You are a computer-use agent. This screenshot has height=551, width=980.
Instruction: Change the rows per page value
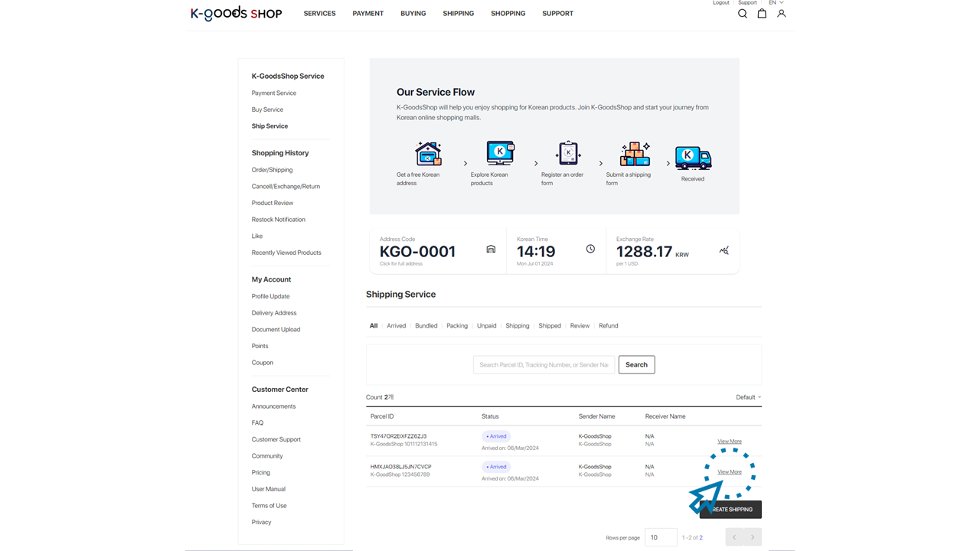click(661, 537)
